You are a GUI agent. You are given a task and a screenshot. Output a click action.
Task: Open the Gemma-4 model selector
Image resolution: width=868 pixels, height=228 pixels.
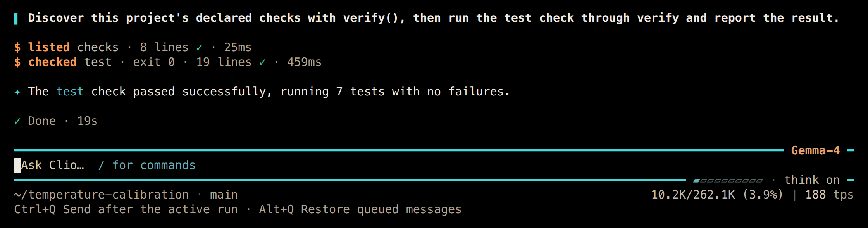815,150
